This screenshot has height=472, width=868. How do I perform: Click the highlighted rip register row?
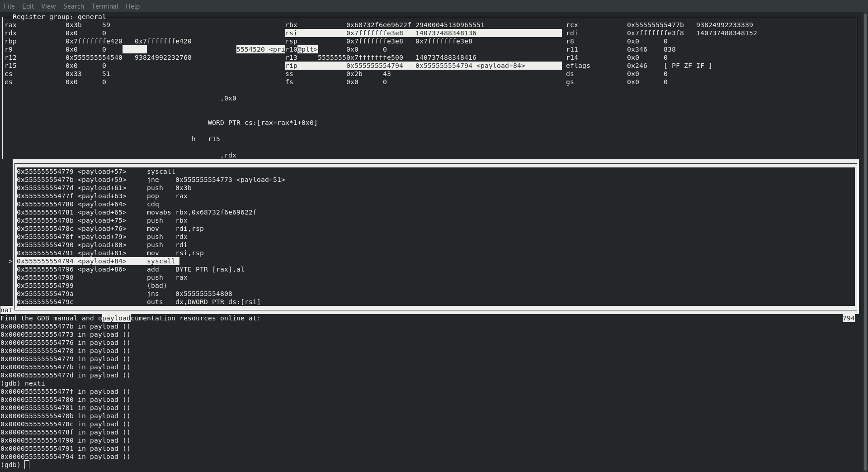coord(424,66)
